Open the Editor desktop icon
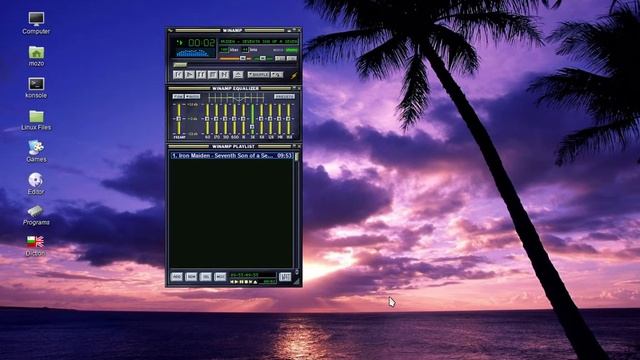640x360 pixels. 36,183
